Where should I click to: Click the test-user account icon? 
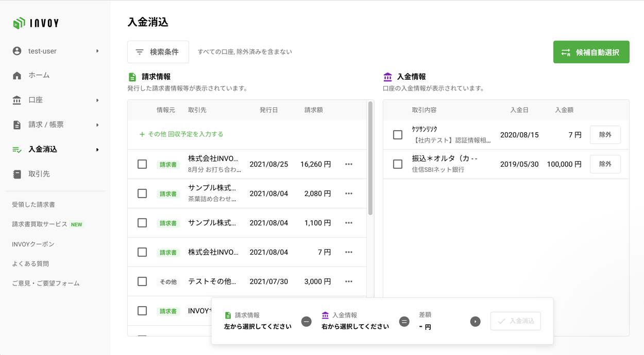[x=17, y=51]
